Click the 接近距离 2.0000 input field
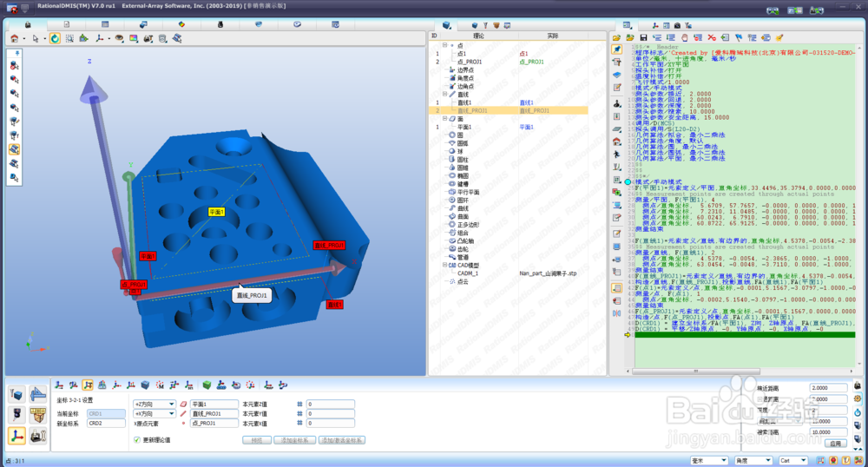This screenshot has height=467, width=868. pyautogui.click(x=828, y=388)
